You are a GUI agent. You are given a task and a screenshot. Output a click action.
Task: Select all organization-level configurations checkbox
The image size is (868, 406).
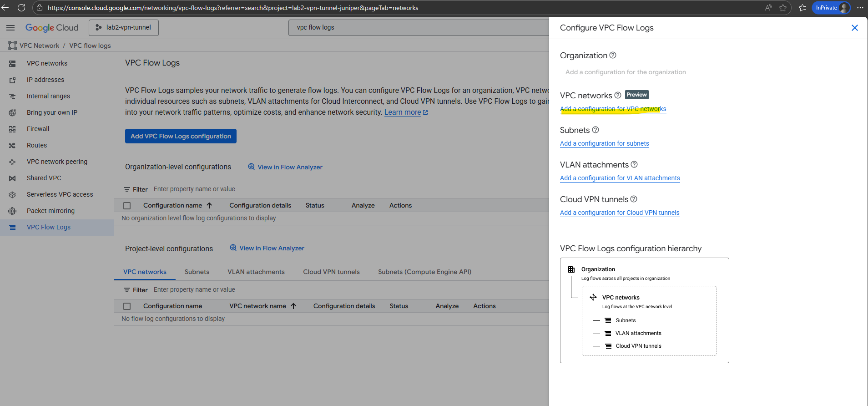(127, 206)
